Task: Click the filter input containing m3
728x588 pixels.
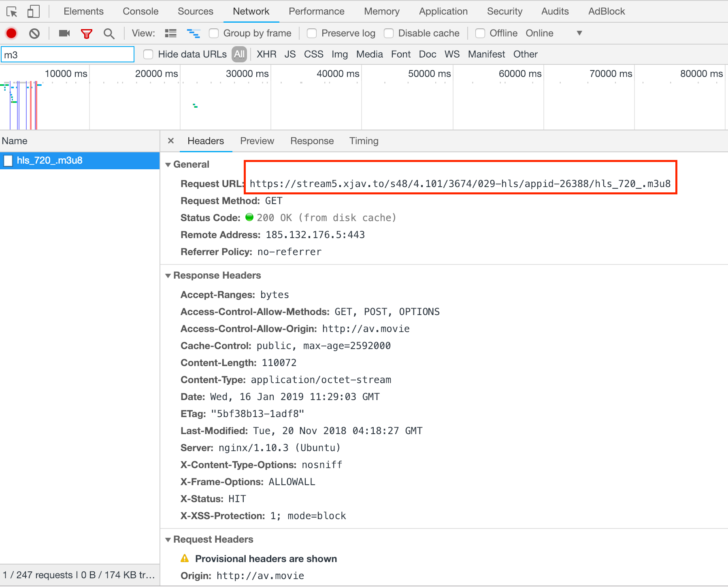Action: tap(67, 54)
